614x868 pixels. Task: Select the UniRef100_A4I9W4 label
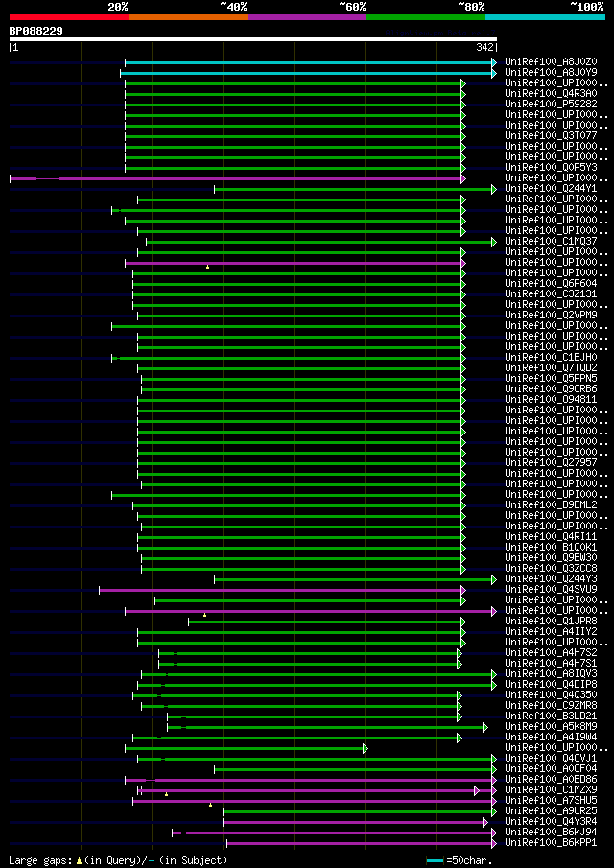coord(551,738)
